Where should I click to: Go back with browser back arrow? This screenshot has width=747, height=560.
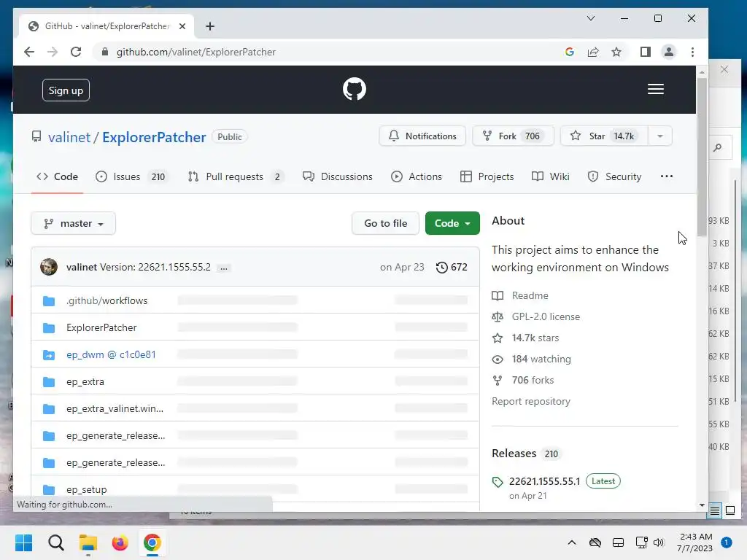pos(29,52)
